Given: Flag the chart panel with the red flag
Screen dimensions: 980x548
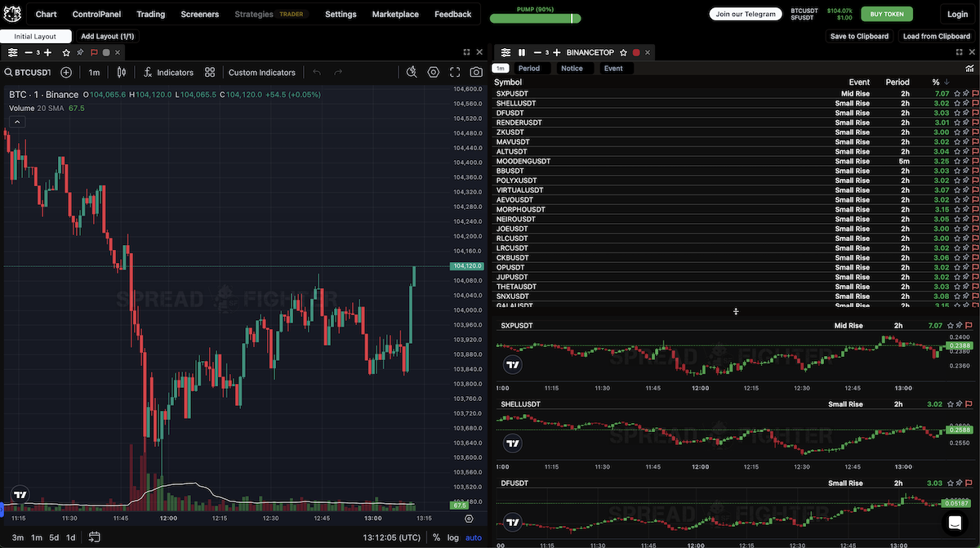Looking at the screenshot, I should click(x=94, y=52).
